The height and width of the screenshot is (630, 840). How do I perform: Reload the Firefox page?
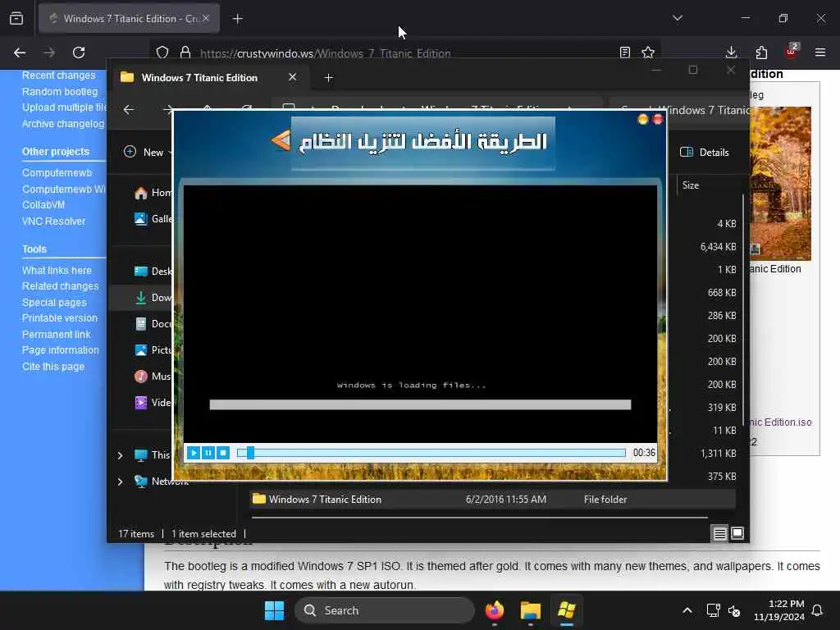pyautogui.click(x=79, y=52)
